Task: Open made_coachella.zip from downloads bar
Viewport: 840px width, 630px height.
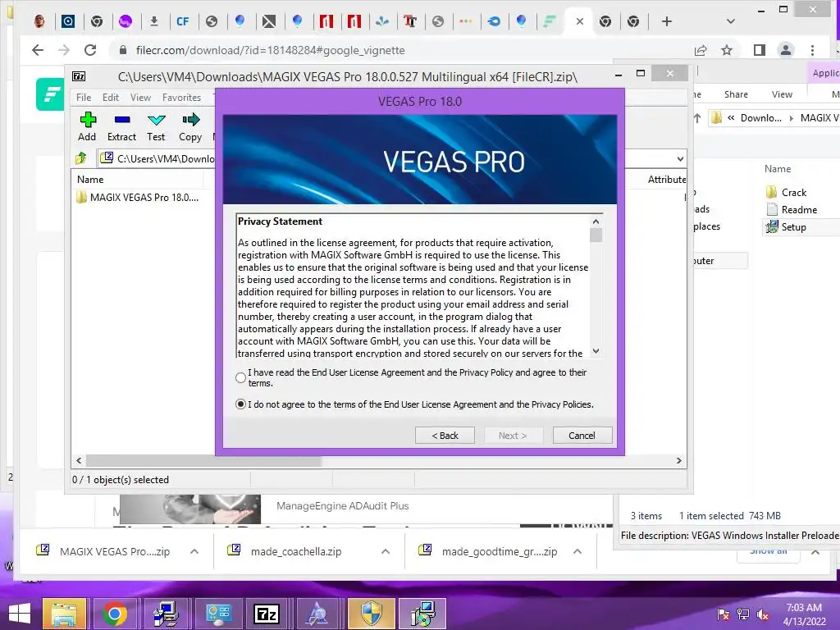Action: click(x=295, y=551)
